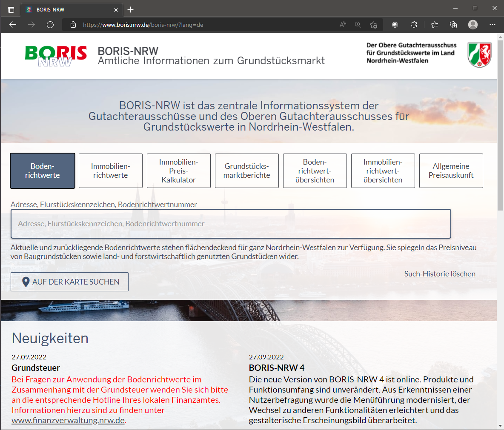
Task: Open the Allgemeine Preisauskunft tab
Action: point(451,171)
